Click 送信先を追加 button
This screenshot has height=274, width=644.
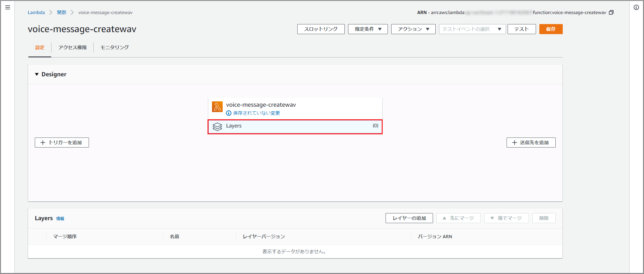[x=531, y=143]
